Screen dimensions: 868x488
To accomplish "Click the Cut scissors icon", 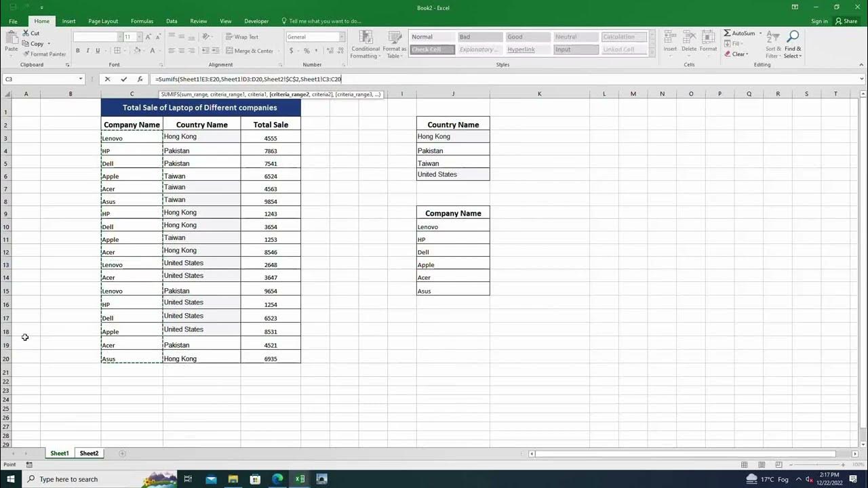I will (26, 33).
